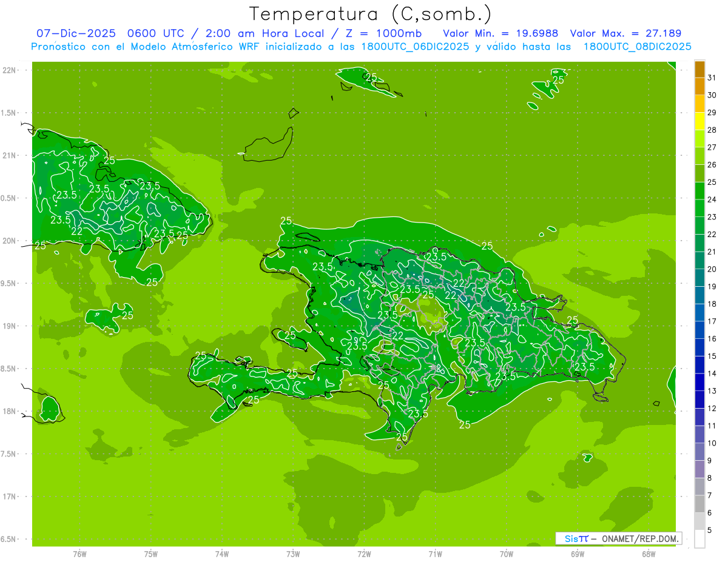Click the '31' label on the color scale
Image resolution: width=728 pixels, height=562 pixels.
point(712,78)
